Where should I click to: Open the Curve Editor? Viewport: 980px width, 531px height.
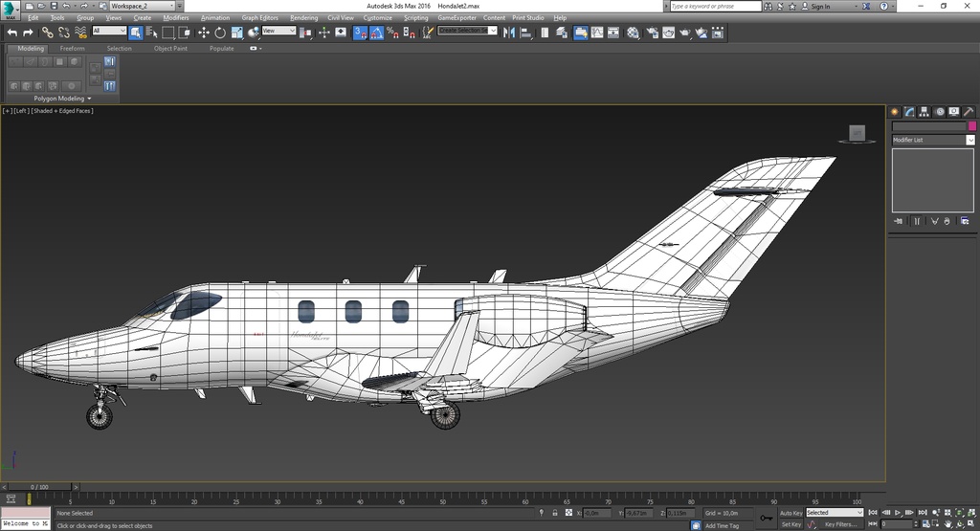click(597, 33)
